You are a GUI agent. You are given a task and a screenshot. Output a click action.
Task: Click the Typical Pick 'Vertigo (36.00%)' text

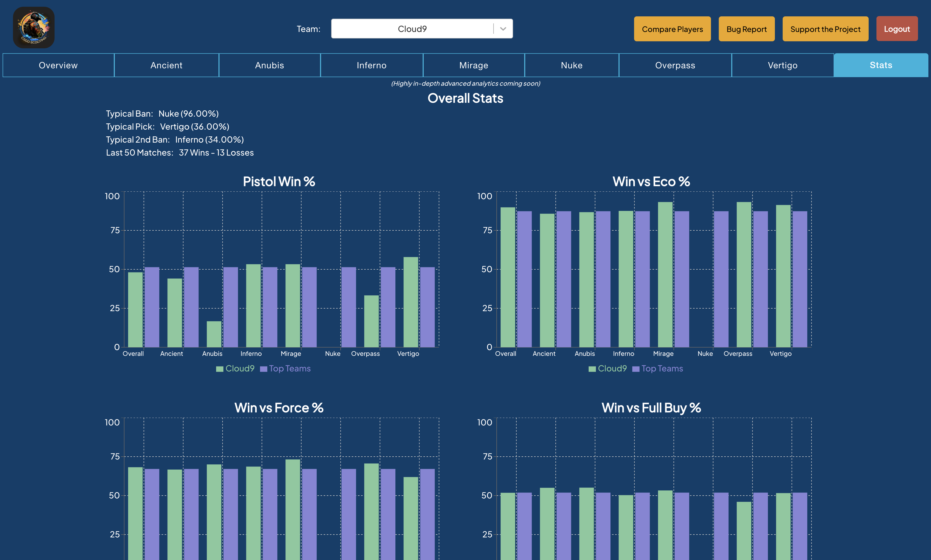click(194, 127)
